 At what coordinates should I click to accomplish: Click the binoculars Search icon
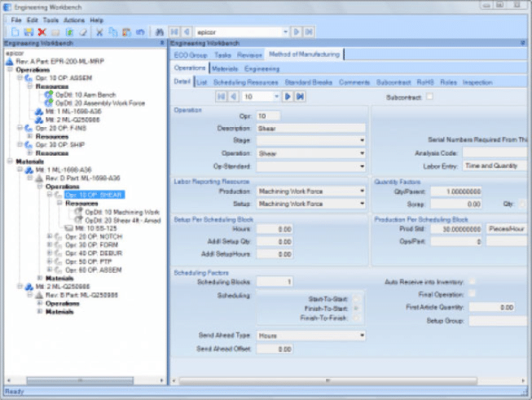tap(160, 32)
